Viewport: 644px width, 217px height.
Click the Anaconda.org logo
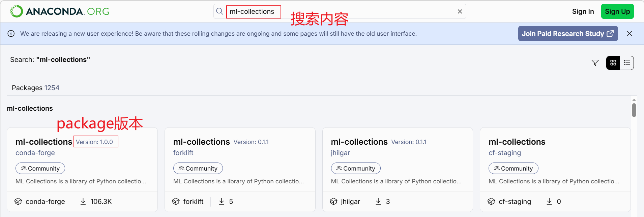click(x=60, y=11)
